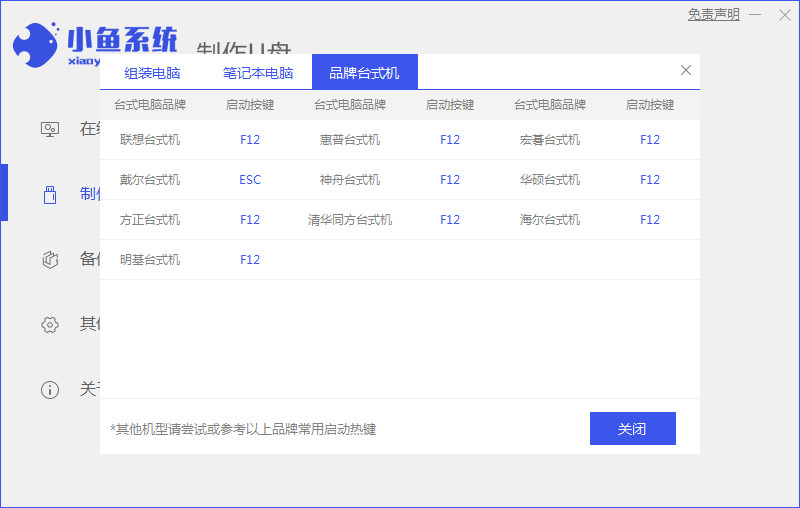Click F12 hotkey beside 海尔台式机
Image resolution: width=800 pixels, height=508 pixels.
[x=650, y=220]
